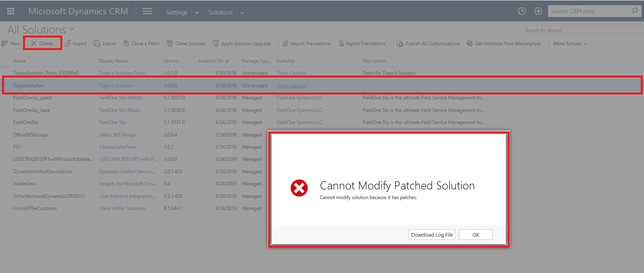Expand the All Solutions view dropdown

[x=72, y=29]
